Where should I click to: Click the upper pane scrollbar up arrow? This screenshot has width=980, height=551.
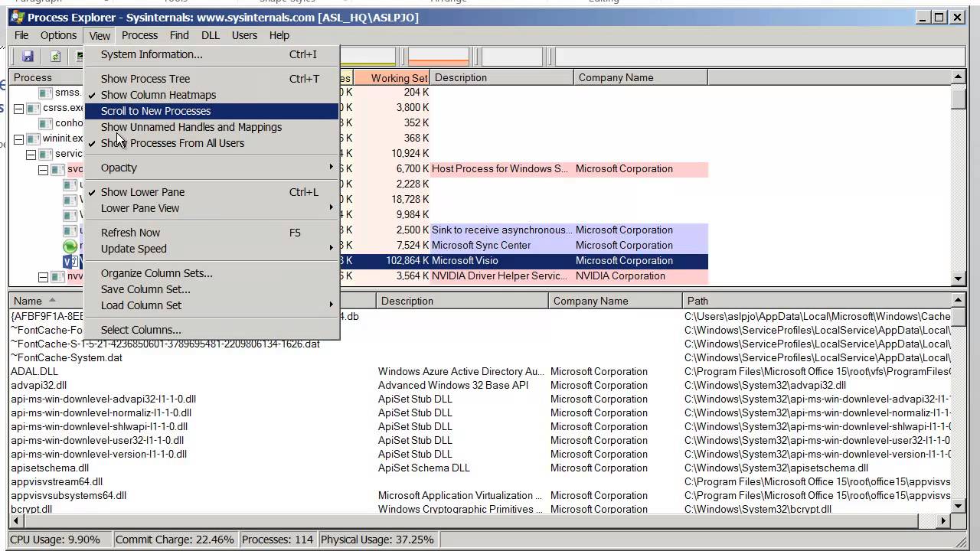(958, 77)
